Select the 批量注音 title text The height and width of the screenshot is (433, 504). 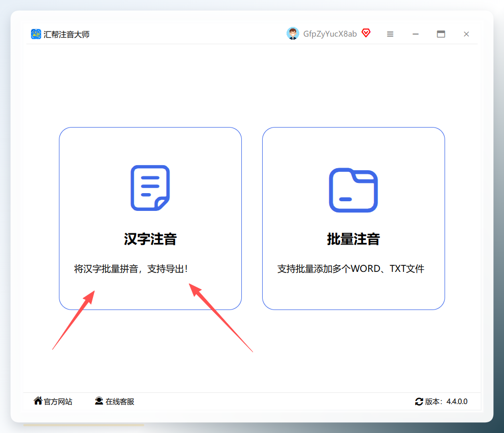353,239
